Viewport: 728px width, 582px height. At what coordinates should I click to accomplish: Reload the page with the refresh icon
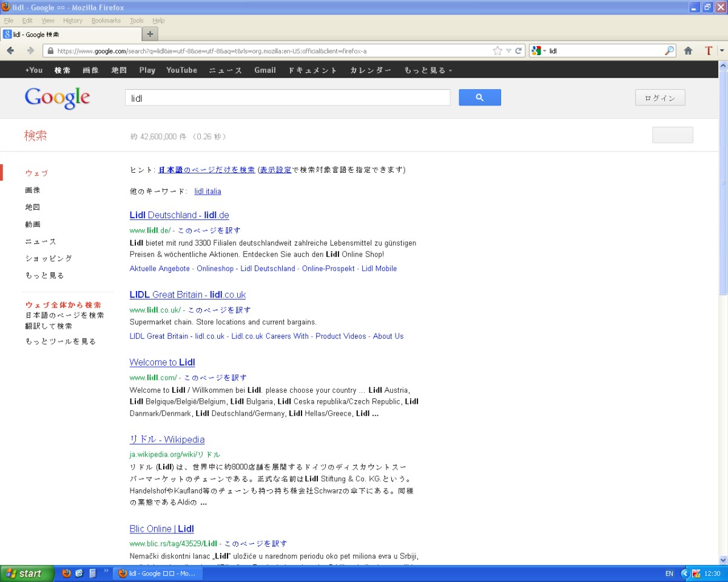519,51
